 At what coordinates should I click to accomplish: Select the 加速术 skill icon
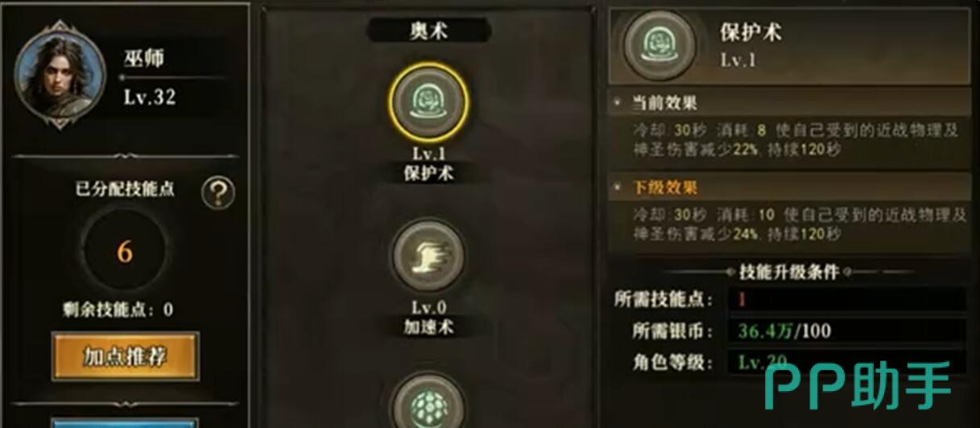coord(428,257)
